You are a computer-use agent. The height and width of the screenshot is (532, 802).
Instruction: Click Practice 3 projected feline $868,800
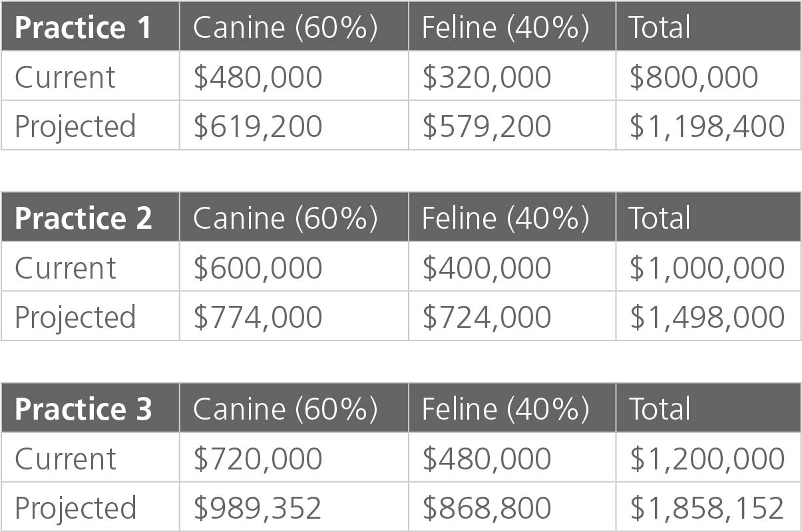(x=487, y=508)
